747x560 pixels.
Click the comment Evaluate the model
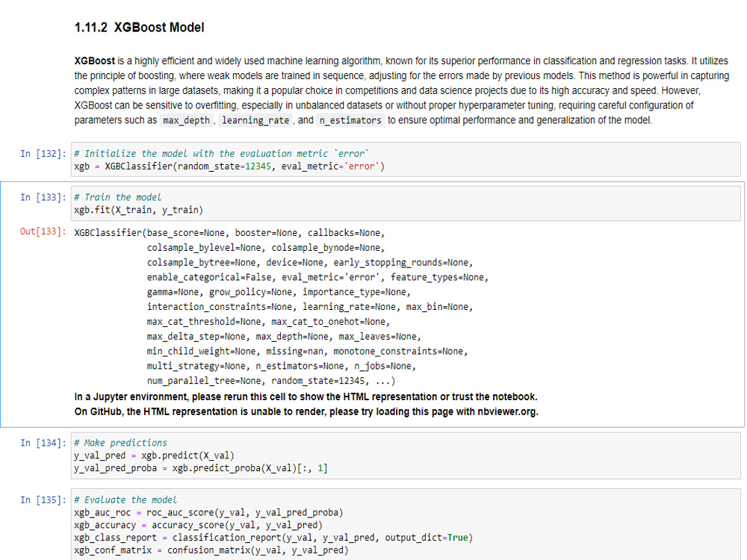125,500
